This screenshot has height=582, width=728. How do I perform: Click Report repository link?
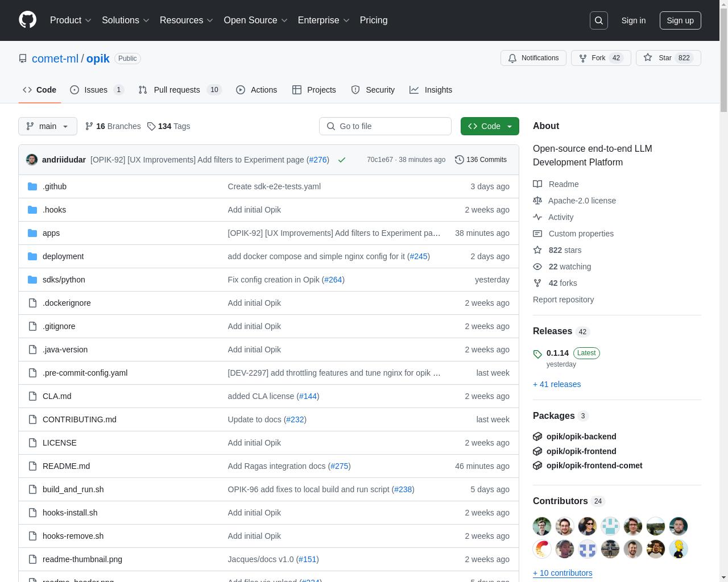[563, 300]
